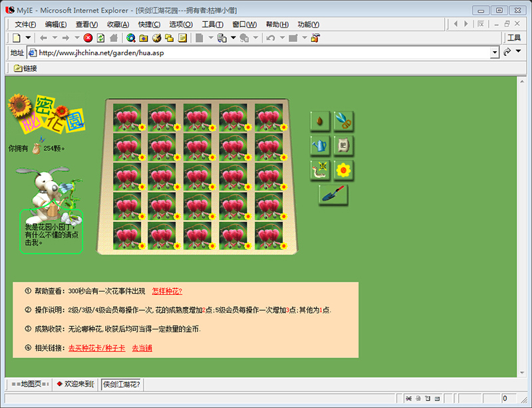Click the flower in the top-left garden plot

coord(127,118)
